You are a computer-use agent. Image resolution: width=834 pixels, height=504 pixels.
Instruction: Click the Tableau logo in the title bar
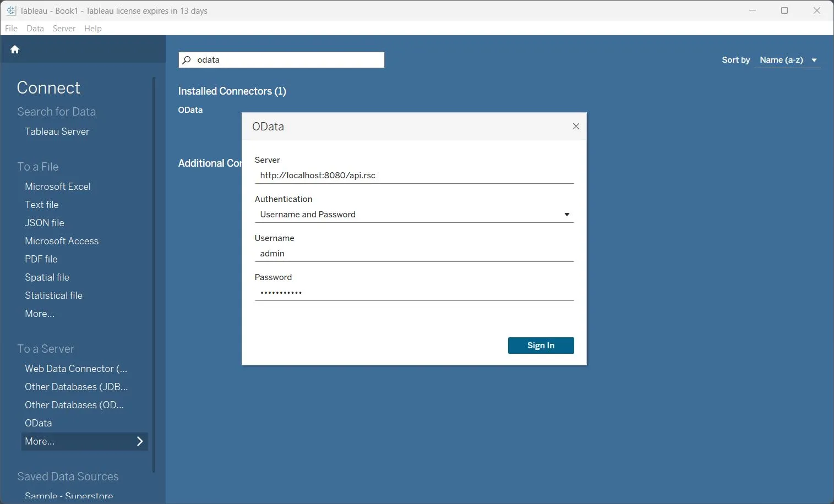pyautogui.click(x=11, y=10)
